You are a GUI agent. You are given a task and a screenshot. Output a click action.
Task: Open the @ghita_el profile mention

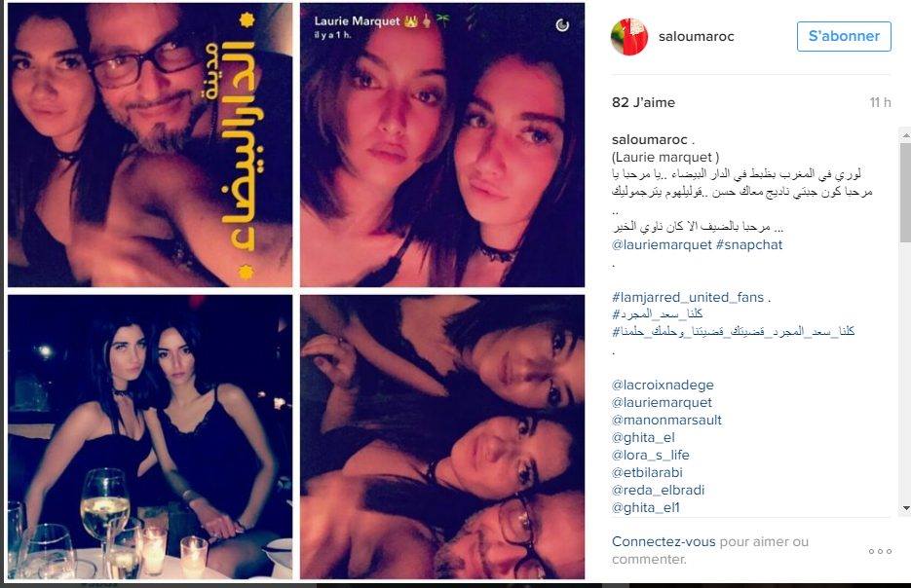(643, 437)
